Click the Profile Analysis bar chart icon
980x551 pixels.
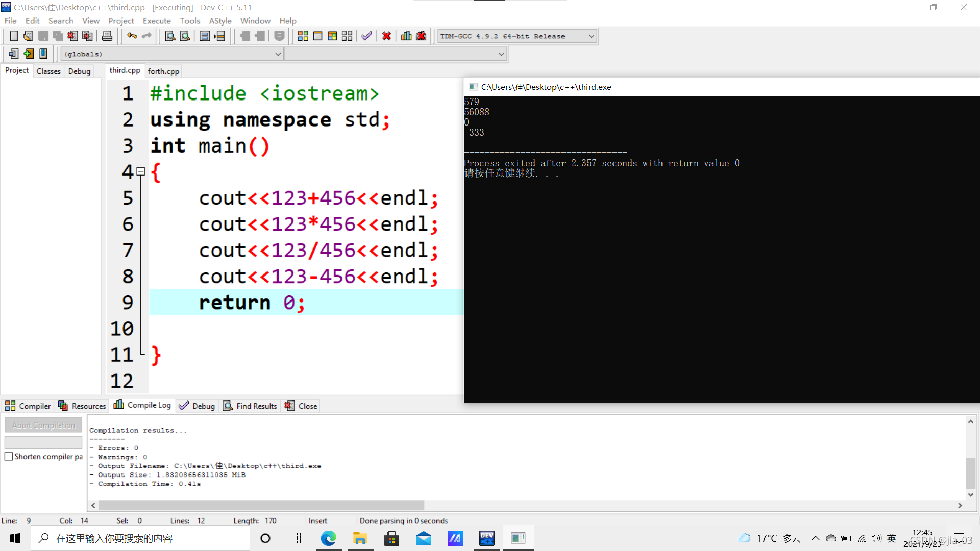[406, 36]
